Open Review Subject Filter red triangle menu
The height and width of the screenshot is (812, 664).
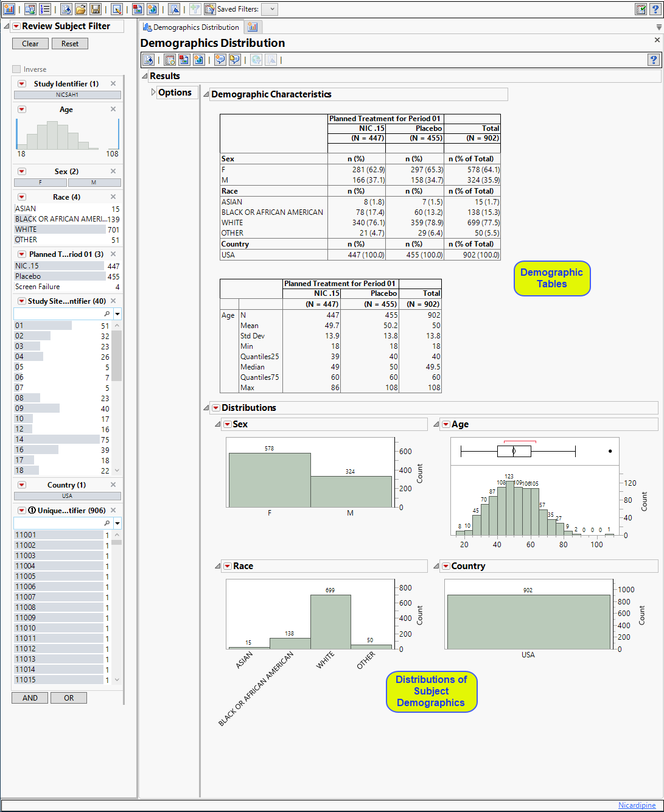(x=16, y=26)
